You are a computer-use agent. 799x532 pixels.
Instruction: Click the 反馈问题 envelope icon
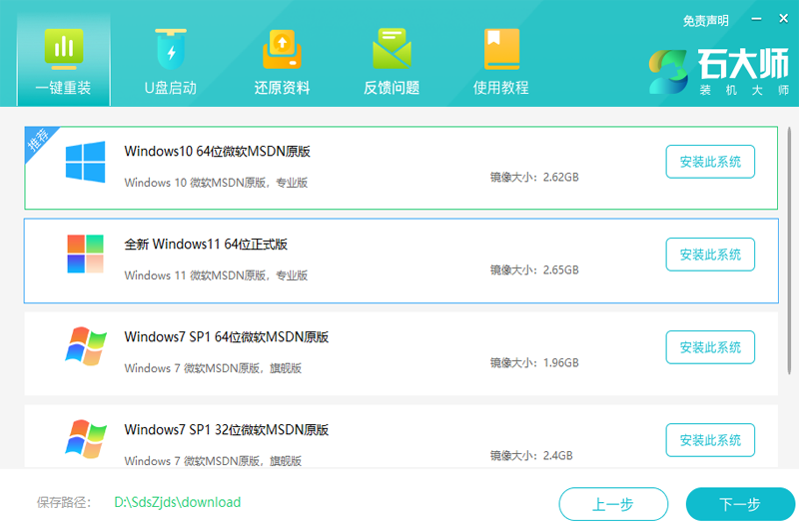pos(392,49)
